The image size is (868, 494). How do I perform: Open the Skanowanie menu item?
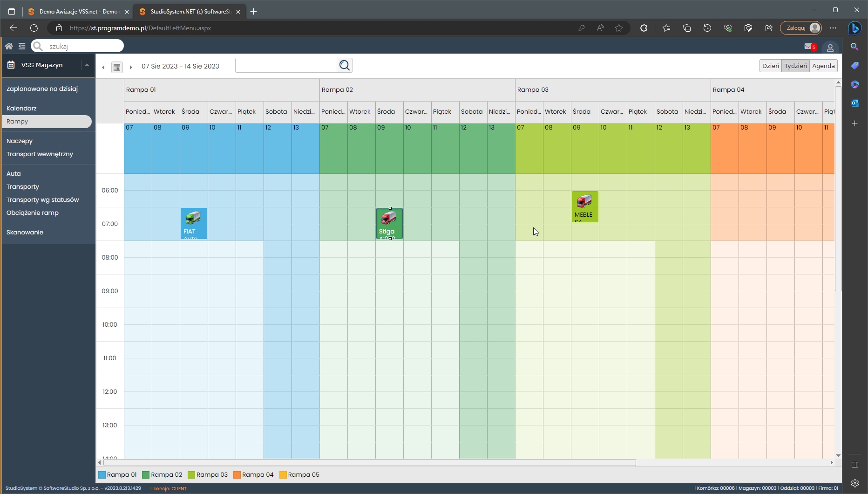point(25,232)
